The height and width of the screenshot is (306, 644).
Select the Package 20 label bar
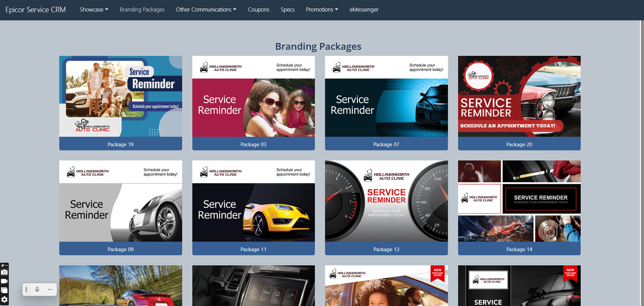coord(519,144)
